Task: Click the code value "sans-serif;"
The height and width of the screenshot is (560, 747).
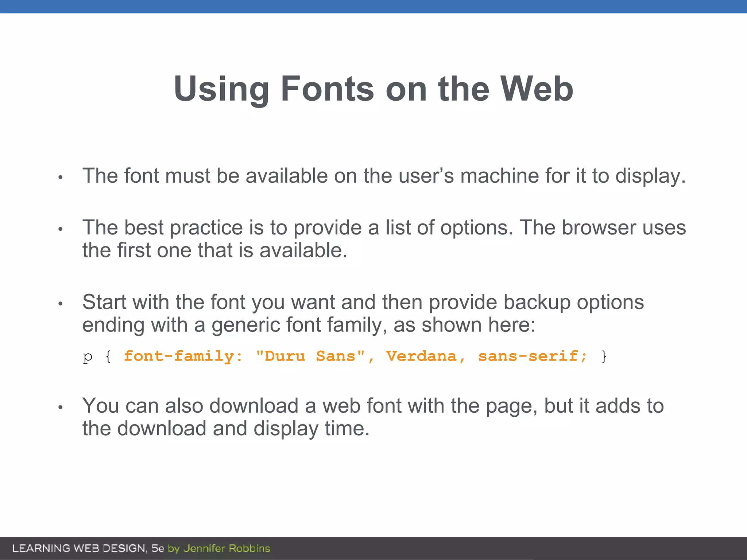Action: [x=533, y=357]
